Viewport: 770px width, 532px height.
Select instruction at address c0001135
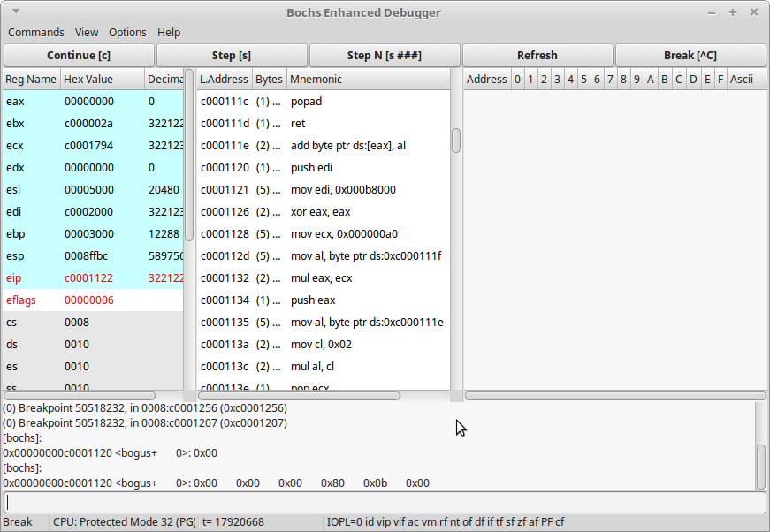pyautogui.click(x=324, y=322)
